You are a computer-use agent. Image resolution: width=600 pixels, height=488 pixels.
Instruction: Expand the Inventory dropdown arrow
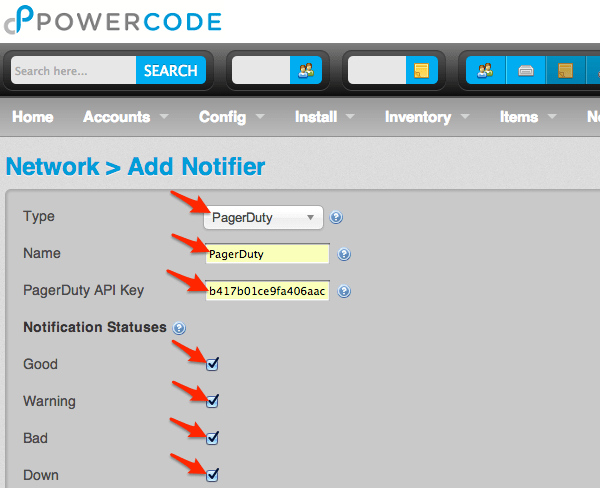coord(465,116)
